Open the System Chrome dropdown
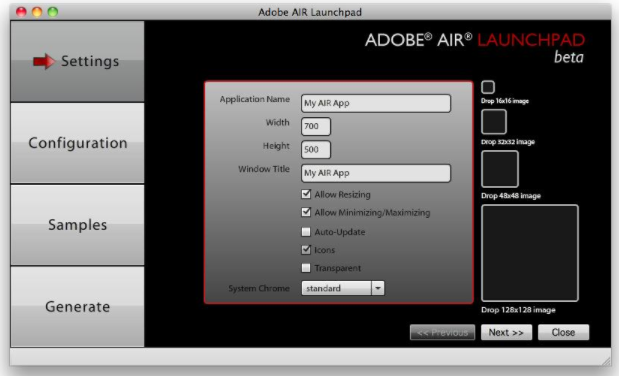 point(343,288)
